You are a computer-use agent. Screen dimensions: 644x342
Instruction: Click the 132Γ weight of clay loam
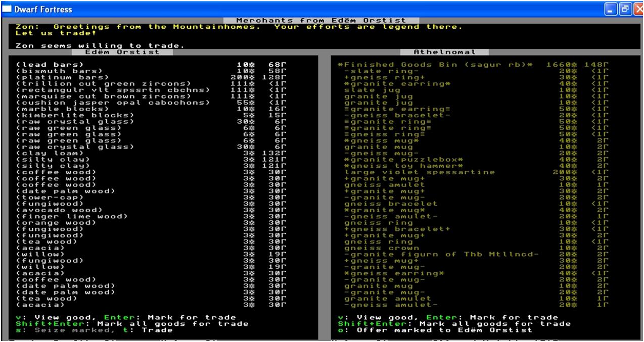pos(274,153)
